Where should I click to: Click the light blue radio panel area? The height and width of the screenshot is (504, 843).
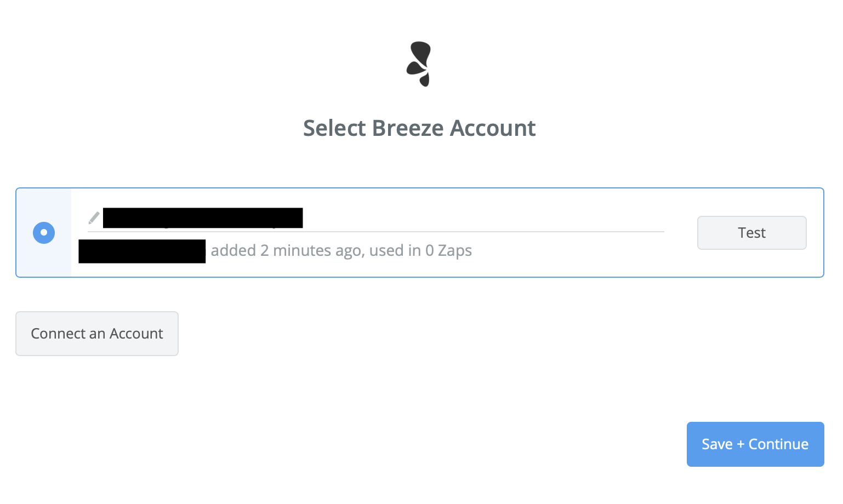coord(44,257)
